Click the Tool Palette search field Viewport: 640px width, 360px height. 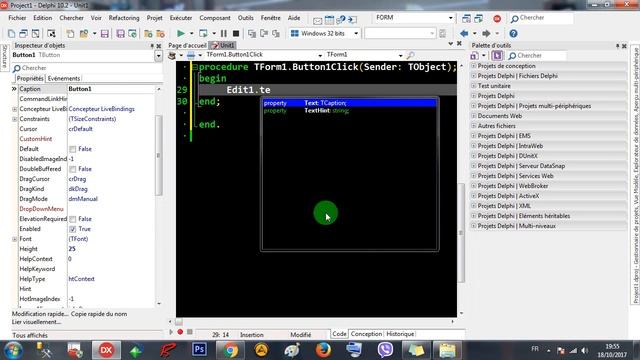pos(537,55)
